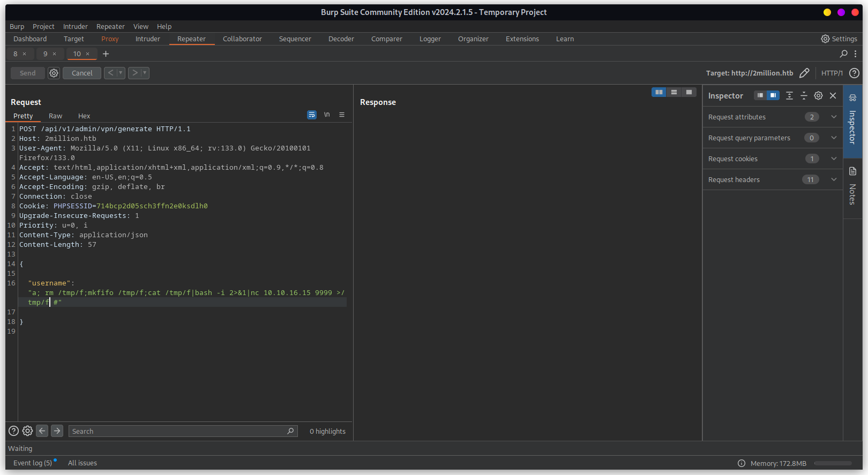868x475 pixels.
Task: Open the Project menu
Action: (x=43, y=26)
